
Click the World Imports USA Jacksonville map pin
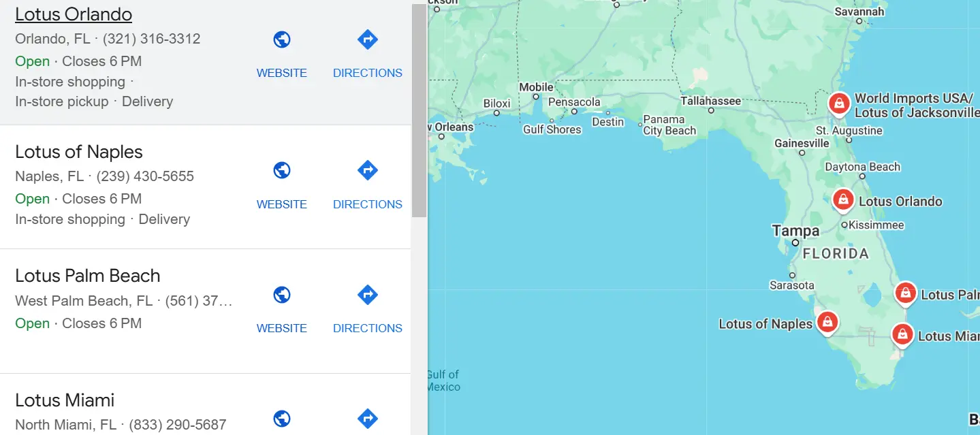(x=839, y=103)
